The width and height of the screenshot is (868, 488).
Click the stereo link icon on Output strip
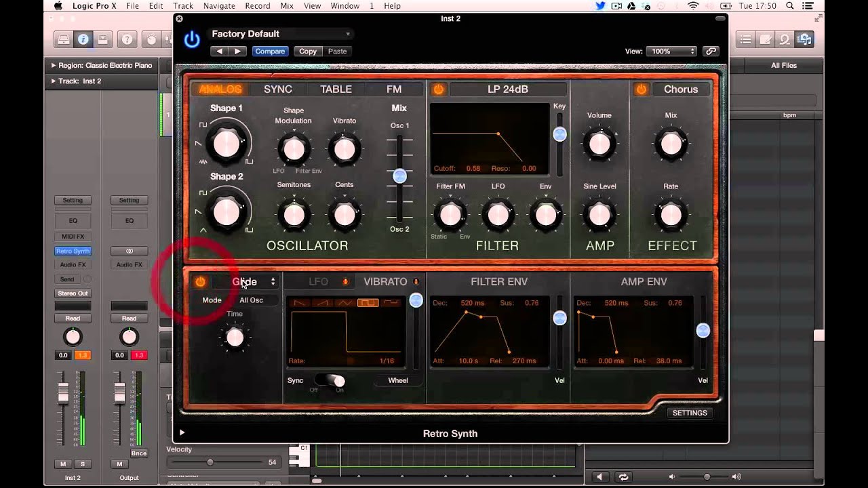pos(129,251)
